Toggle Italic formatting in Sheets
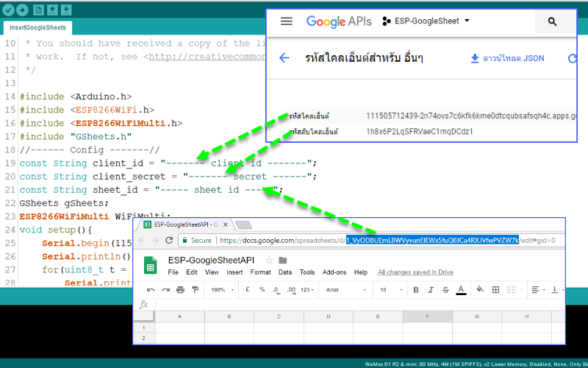 431,289
